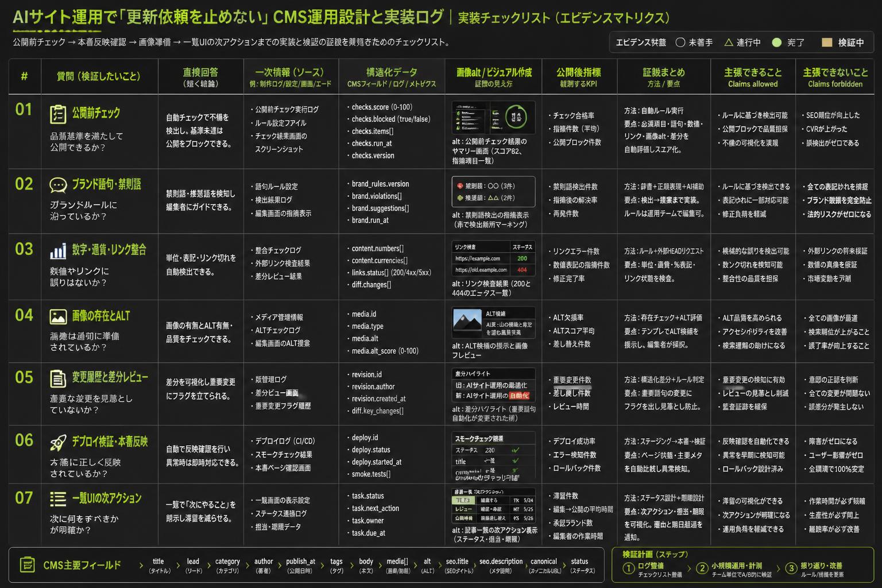Open the 差分ハイライト thumbnail in row 05
This screenshot has width=882, height=588.
click(493, 385)
